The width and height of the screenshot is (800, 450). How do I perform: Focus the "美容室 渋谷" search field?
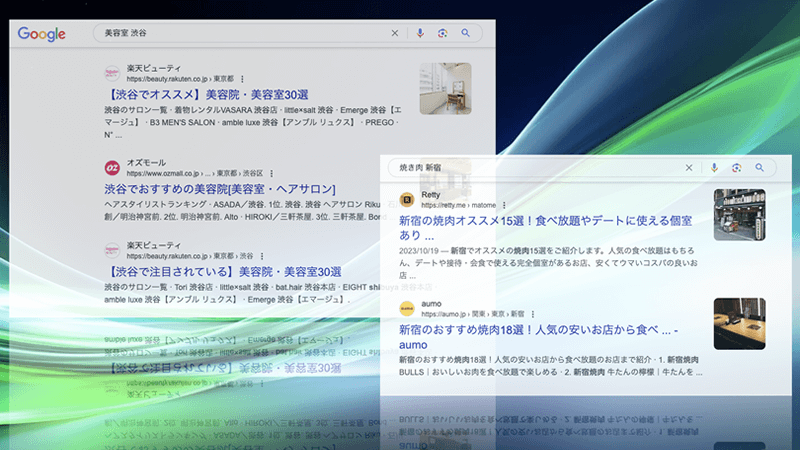(240, 33)
